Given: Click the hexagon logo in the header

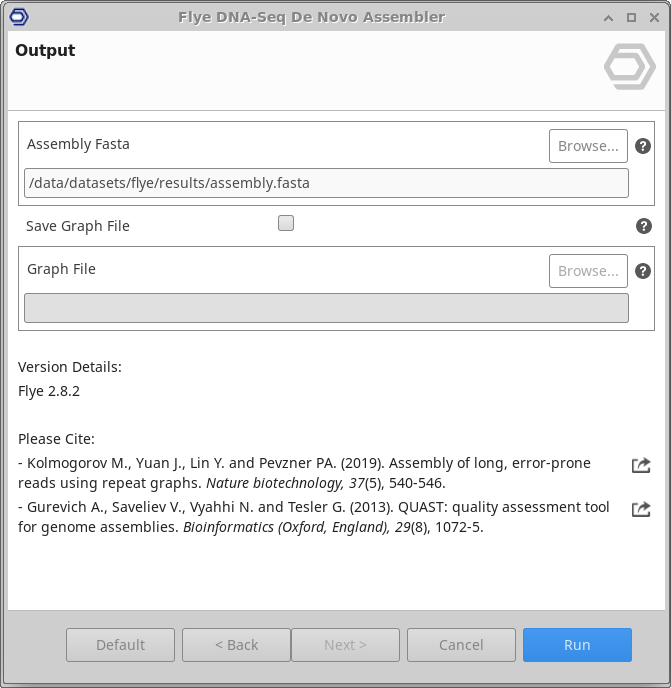Looking at the screenshot, I should 630,67.
